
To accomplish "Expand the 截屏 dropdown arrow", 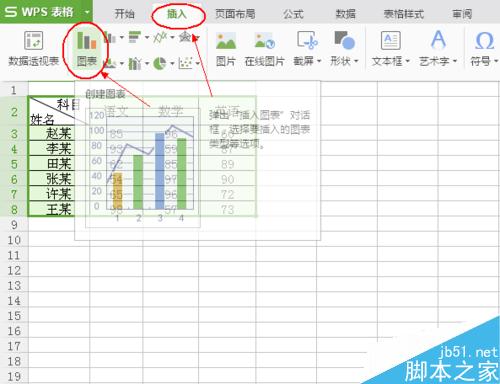I will click(x=319, y=61).
